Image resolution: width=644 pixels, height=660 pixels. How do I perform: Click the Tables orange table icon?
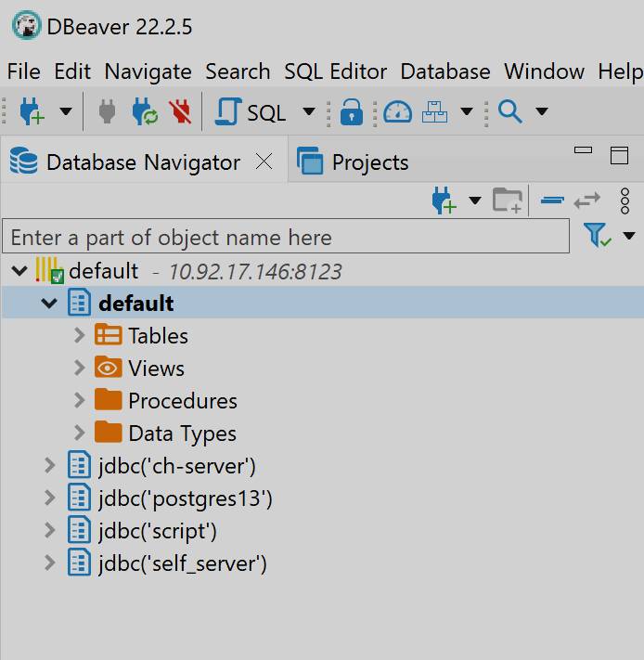[x=108, y=335]
